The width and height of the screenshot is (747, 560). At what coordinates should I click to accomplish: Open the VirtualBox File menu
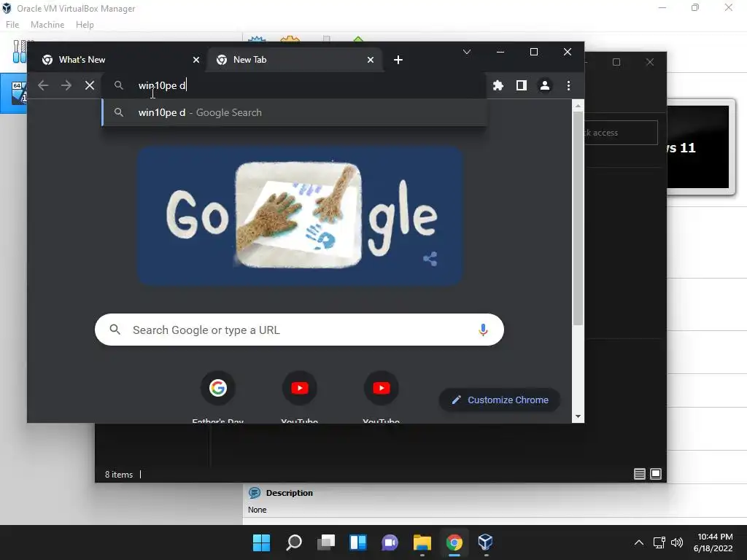point(12,25)
